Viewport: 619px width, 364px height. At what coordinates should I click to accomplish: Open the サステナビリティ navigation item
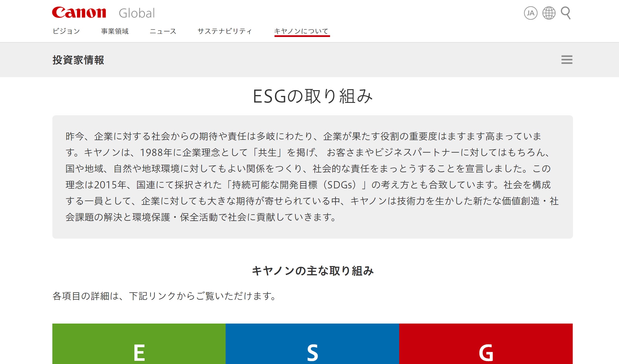point(225,31)
